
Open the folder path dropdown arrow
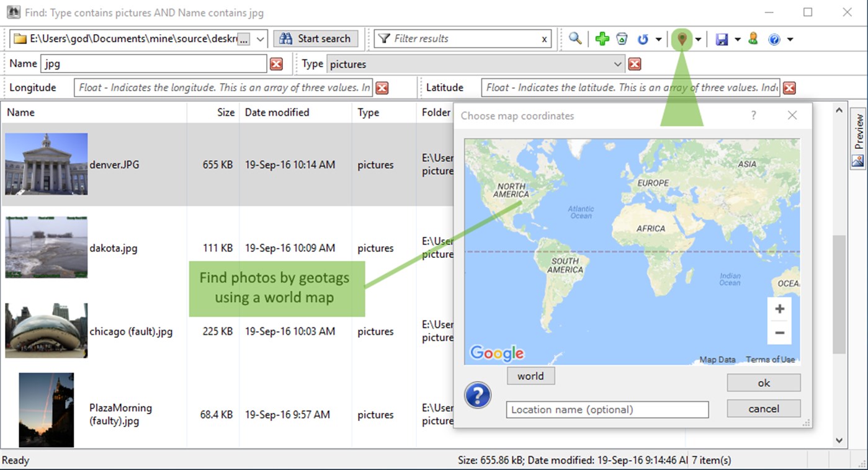(x=259, y=38)
